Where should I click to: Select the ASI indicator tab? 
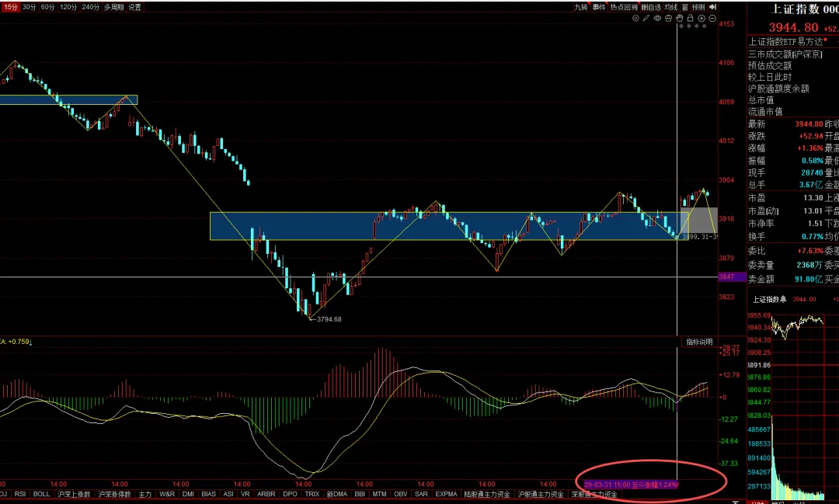[228, 494]
